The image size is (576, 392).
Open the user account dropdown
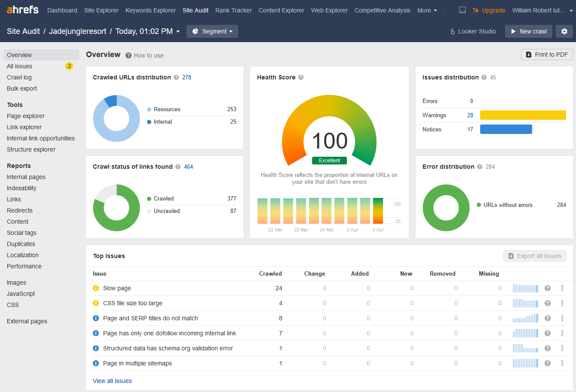(x=542, y=10)
